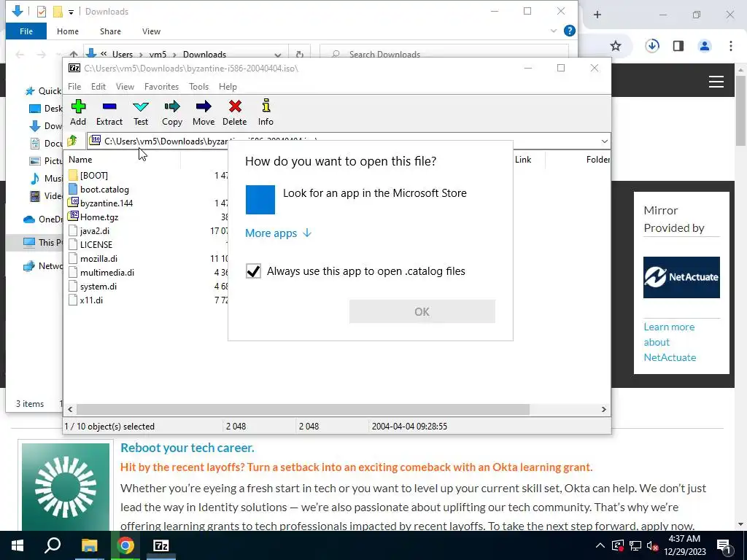This screenshot has height=560, width=747.
Task: Click the red Delete toolbar icon
Action: pyautogui.click(x=235, y=112)
